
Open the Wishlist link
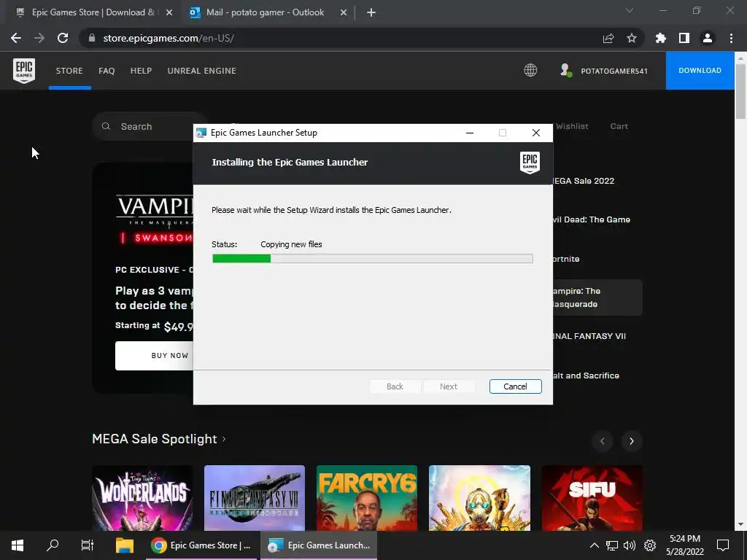(x=572, y=126)
